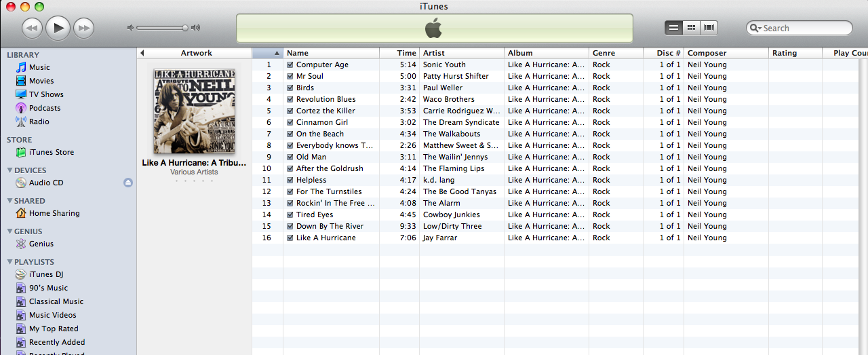Click the album rating dots under Various Artists
The height and width of the screenshot is (355, 868).
pos(194,181)
